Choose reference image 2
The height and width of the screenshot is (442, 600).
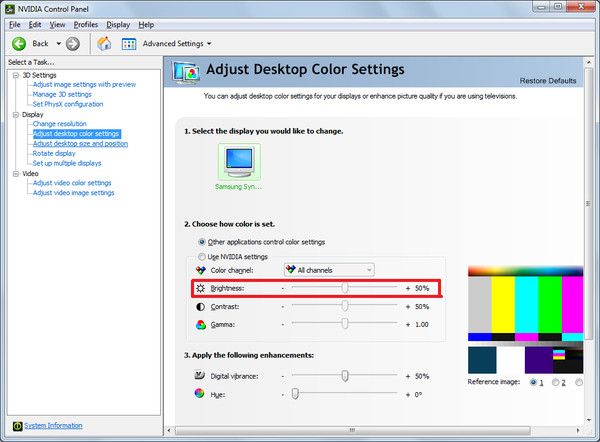pos(555,382)
